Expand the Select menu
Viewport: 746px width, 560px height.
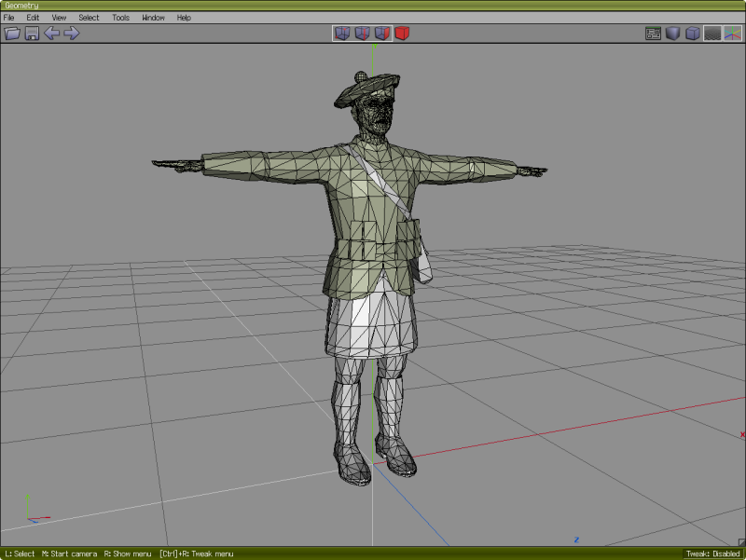point(89,18)
